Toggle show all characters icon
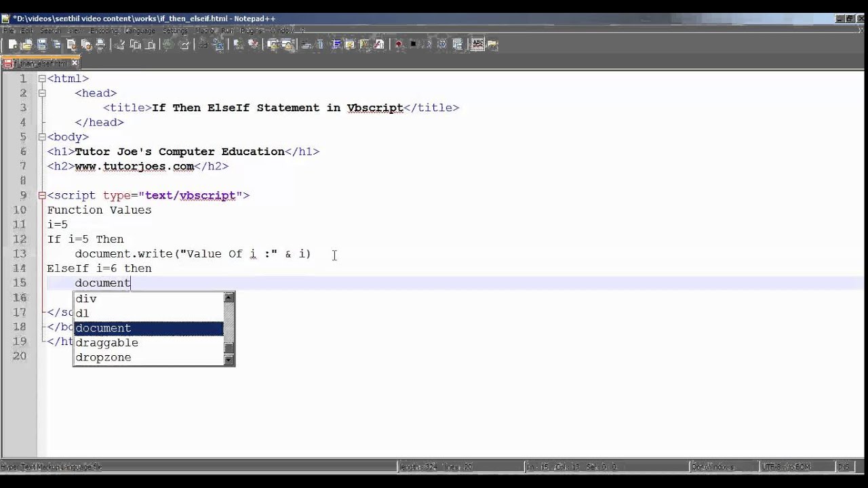868x488 pixels. click(320, 45)
